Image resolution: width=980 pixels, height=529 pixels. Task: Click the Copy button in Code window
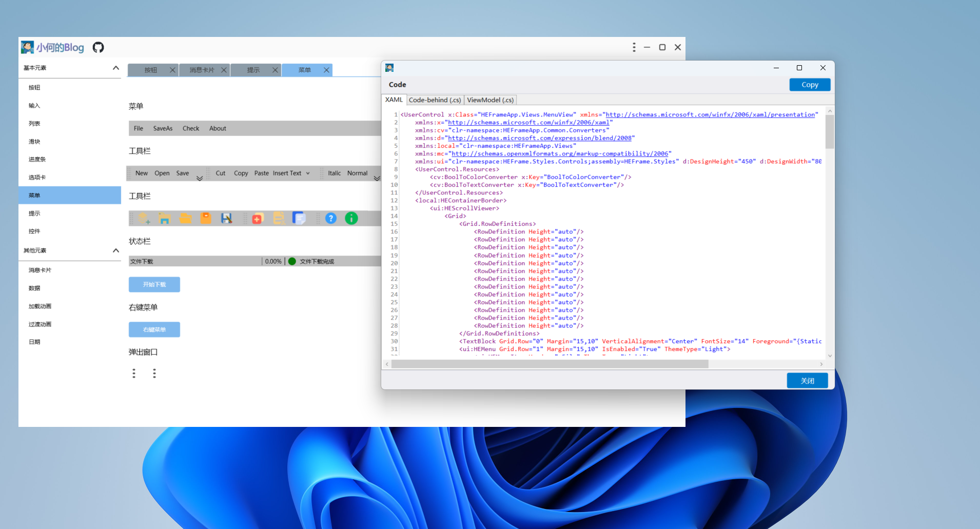point(810,85)
